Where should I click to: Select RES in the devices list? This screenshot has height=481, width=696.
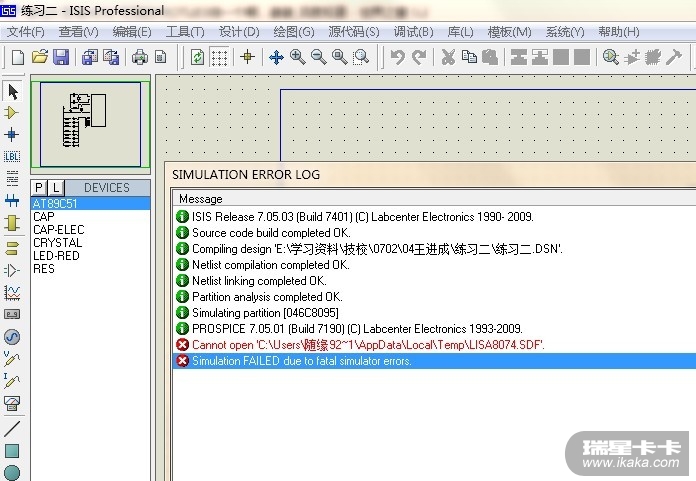point(91,269)
